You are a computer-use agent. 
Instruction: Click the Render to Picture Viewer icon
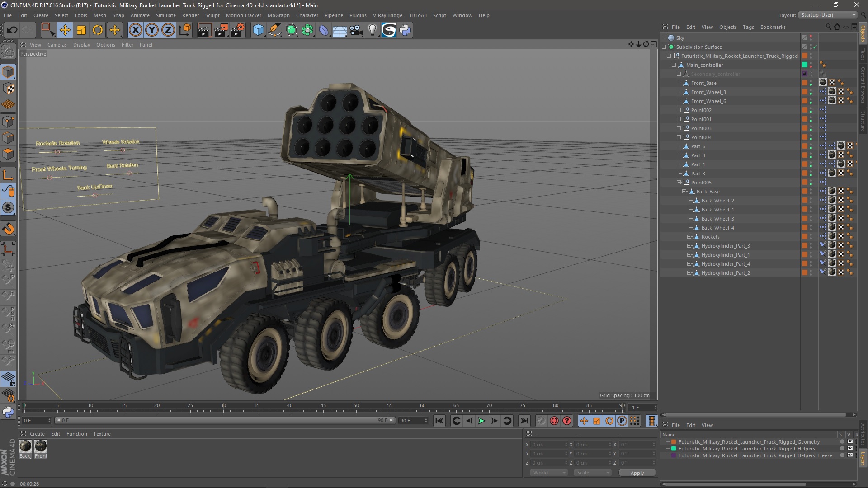tap(221, 30)
